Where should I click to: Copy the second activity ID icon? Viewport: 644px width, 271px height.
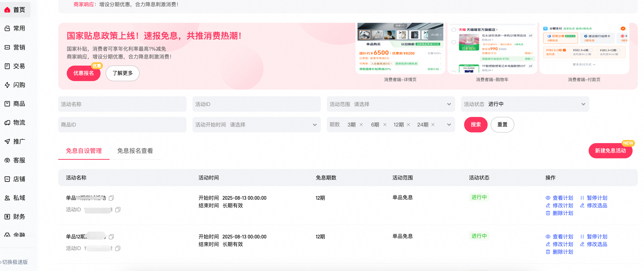coord(118,248)
